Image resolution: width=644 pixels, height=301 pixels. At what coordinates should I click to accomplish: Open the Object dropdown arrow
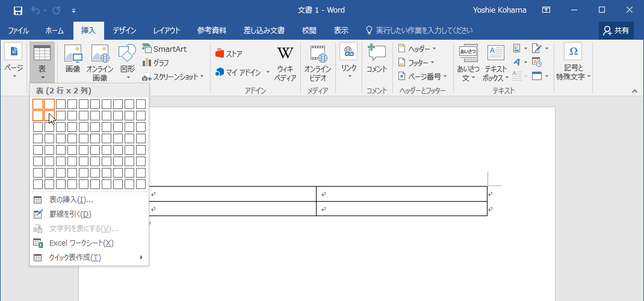tap(546, 76)
